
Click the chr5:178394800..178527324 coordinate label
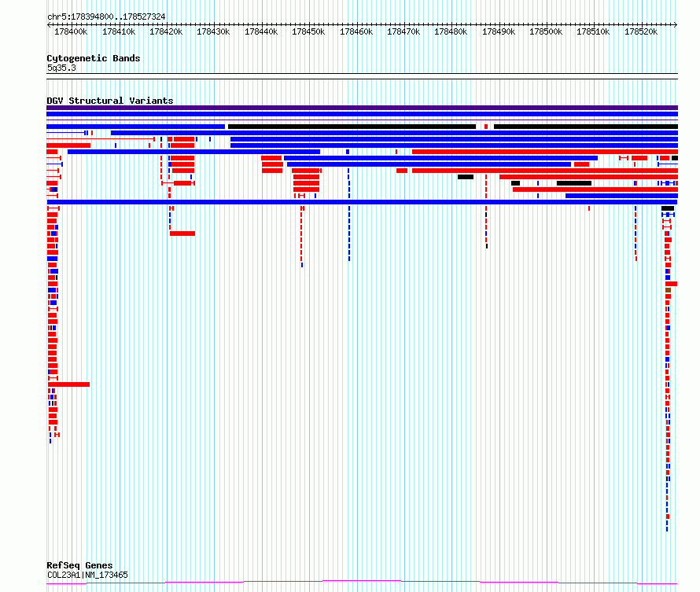point(106,17)
